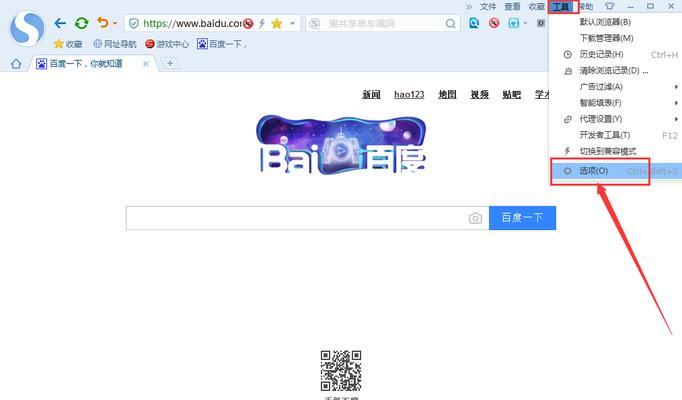This screenshot has width=682, height=400.
Task: Open the 新闻 link on Baidu
Action: [x=371, y=94]
